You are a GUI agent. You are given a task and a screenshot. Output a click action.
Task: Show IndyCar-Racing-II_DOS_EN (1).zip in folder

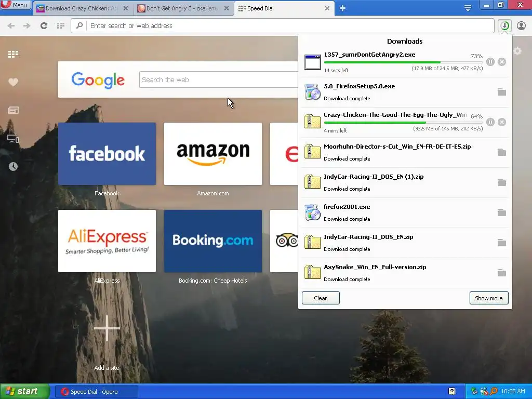click(502, 182)
